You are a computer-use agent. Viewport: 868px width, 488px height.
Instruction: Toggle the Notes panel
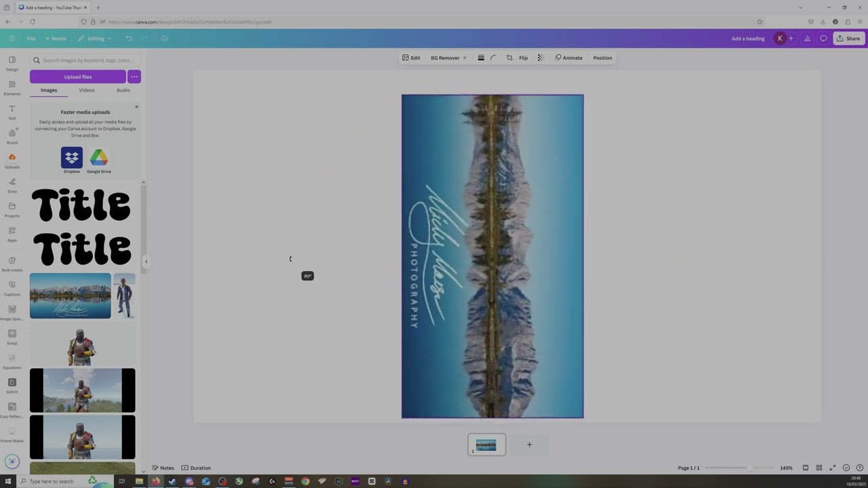coord(163,468)
